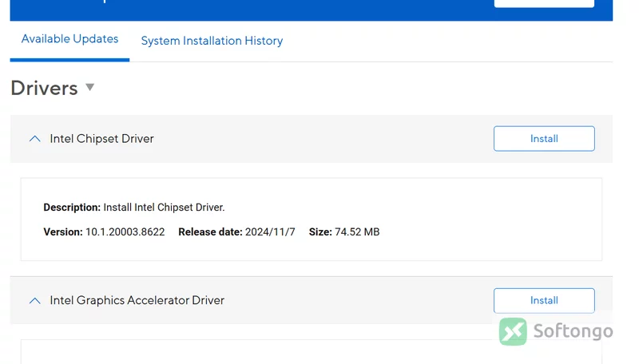Collapse the Intel Graphics Accelerator Driver chevron
The height and width of the screenshot is (364, 639).
coord(35,301)
